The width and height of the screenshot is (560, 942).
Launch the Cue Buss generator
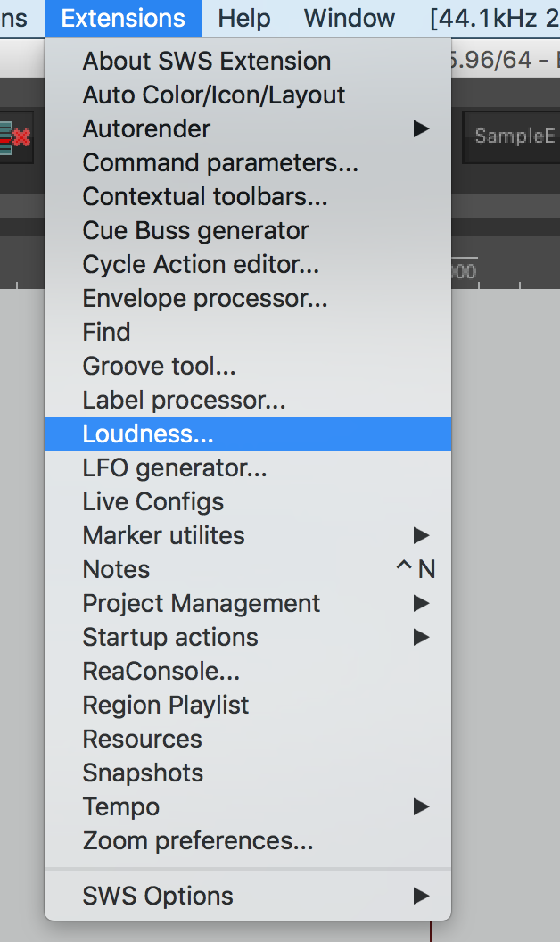click(x=195, y=231)
